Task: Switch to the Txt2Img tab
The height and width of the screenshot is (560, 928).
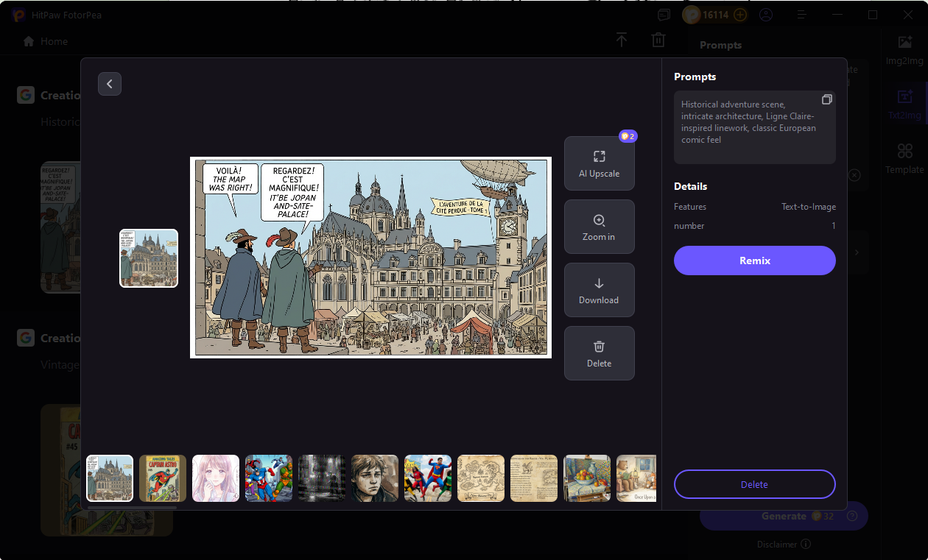Action: tap(904, 104)
